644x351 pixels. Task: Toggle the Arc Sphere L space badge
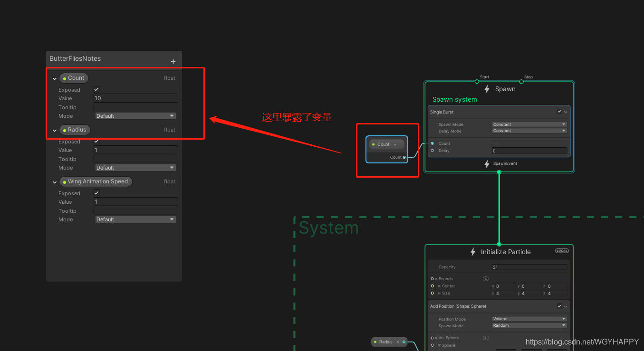coord(486,338)
